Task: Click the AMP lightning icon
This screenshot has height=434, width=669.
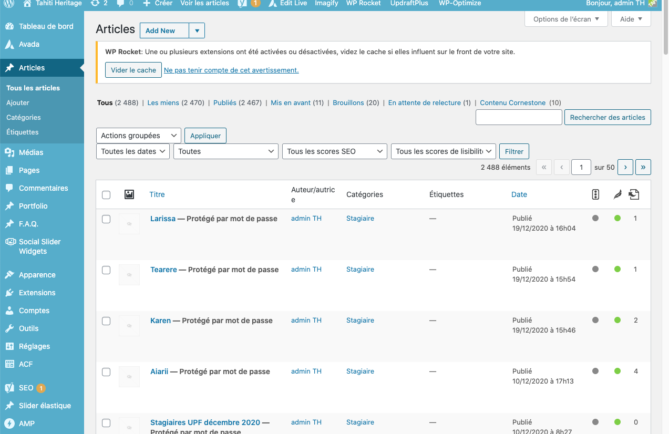Action: (9, 424)
